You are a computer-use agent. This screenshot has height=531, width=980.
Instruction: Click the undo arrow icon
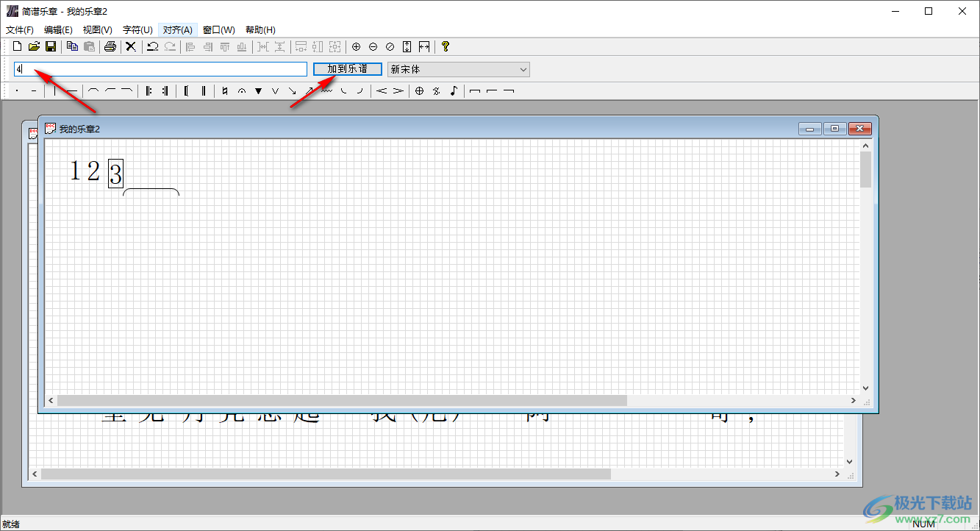click(x=153, y=46)
